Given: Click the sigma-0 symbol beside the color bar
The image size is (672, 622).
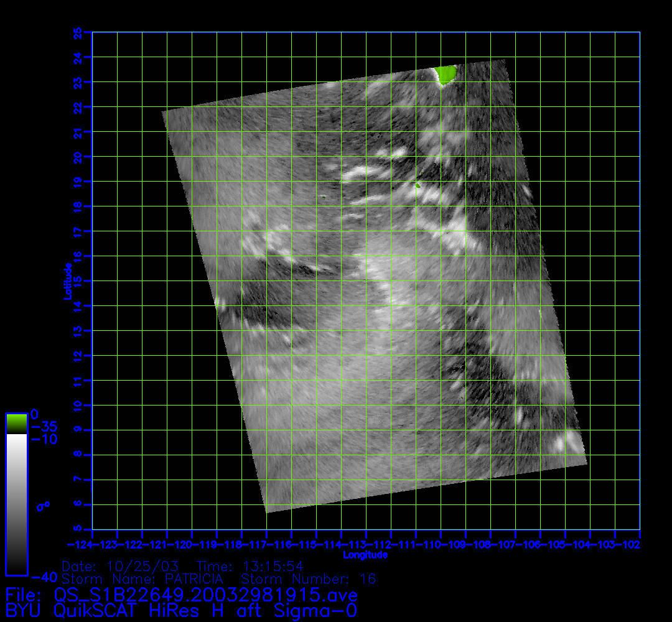Looking at the screenshot, I should (43, 506).
